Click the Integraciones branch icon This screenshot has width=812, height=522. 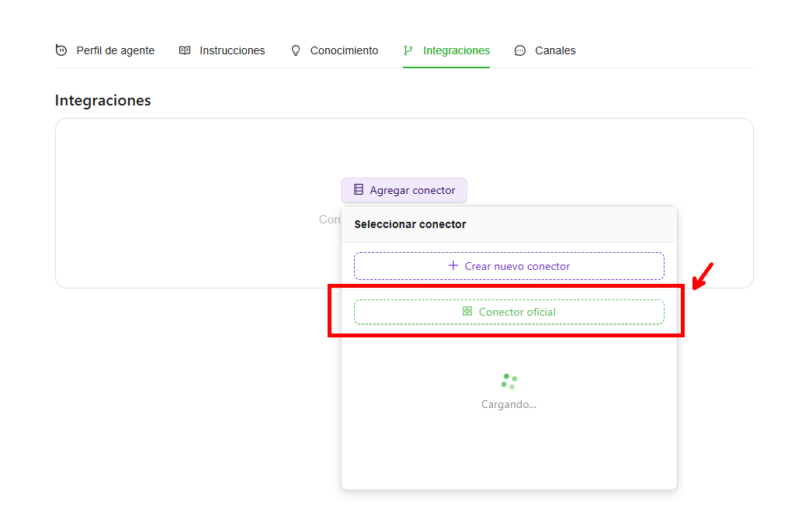point(408,50)
